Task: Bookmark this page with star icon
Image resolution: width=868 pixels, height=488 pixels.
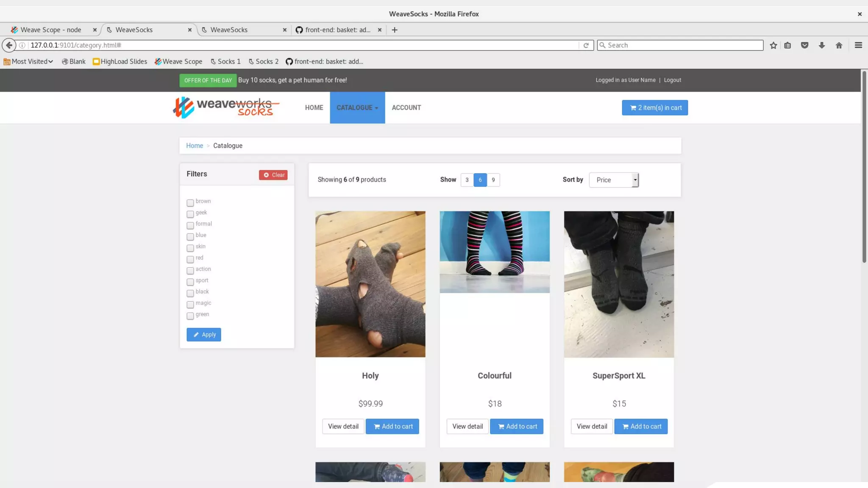Action: pos(773,45)
